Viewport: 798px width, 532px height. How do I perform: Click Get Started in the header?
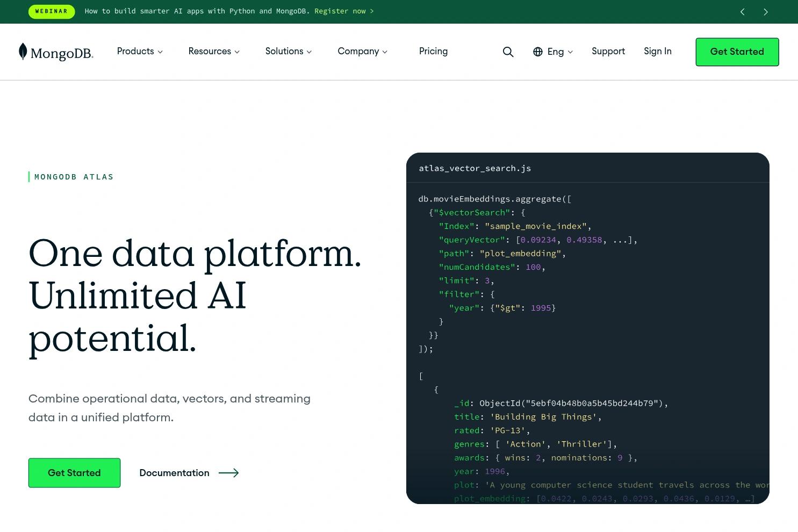pyautogui.click(x=737, y=52)
